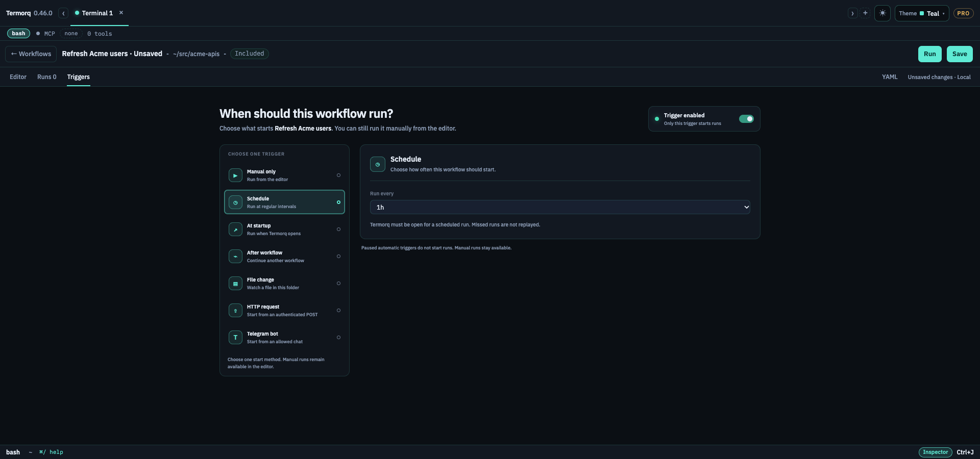This screenshot has width=980, height=459.
Task: Save the workflow with the Save button
Action: [x=960, y=54]
